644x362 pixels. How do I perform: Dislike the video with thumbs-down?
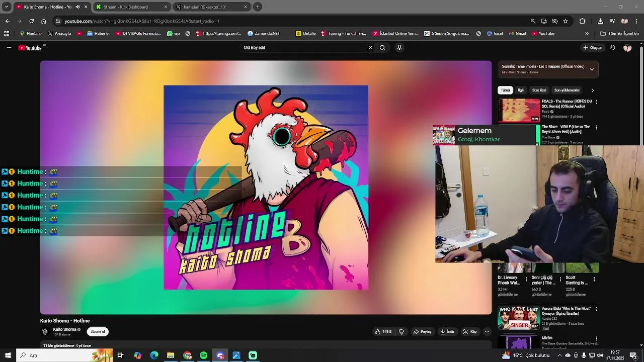coord(401,332)
